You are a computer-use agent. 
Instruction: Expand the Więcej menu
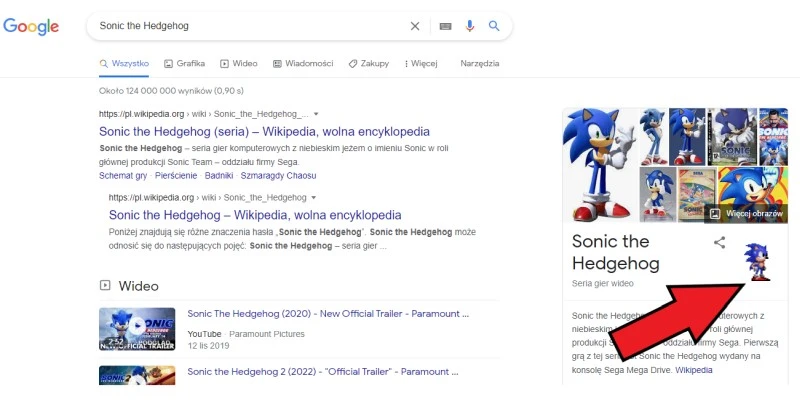tap(421, 64)
